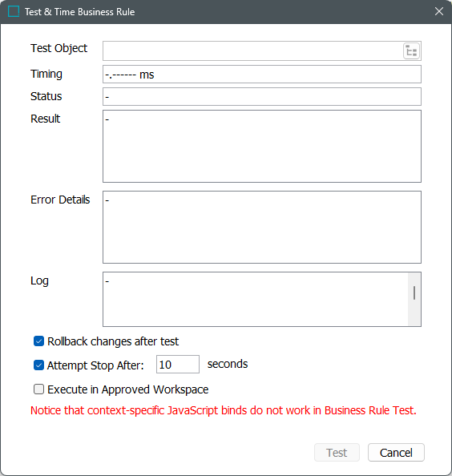The width and height of the screenshot is (452, 476).
Task: Close the Test & Time Business Rule dialog
Action: (x=439, y=11)
